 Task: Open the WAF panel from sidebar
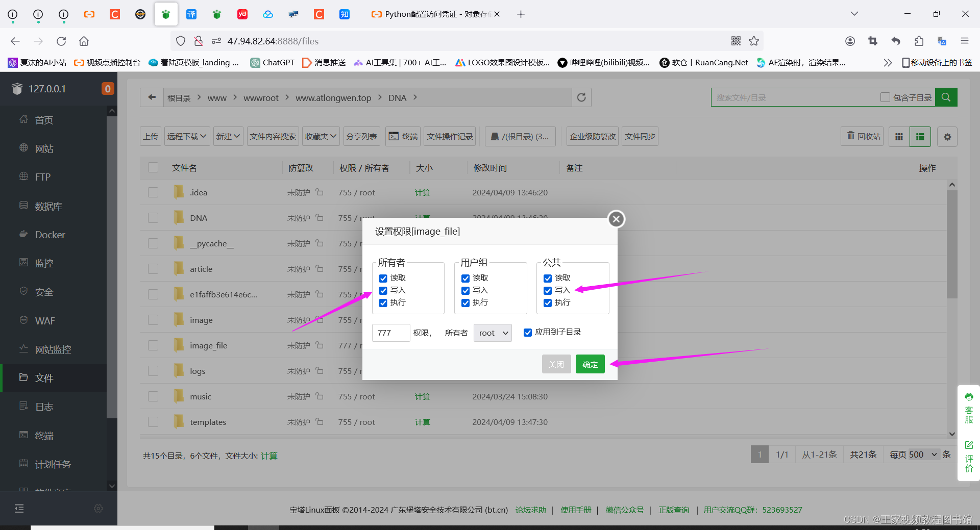point(45,320)
